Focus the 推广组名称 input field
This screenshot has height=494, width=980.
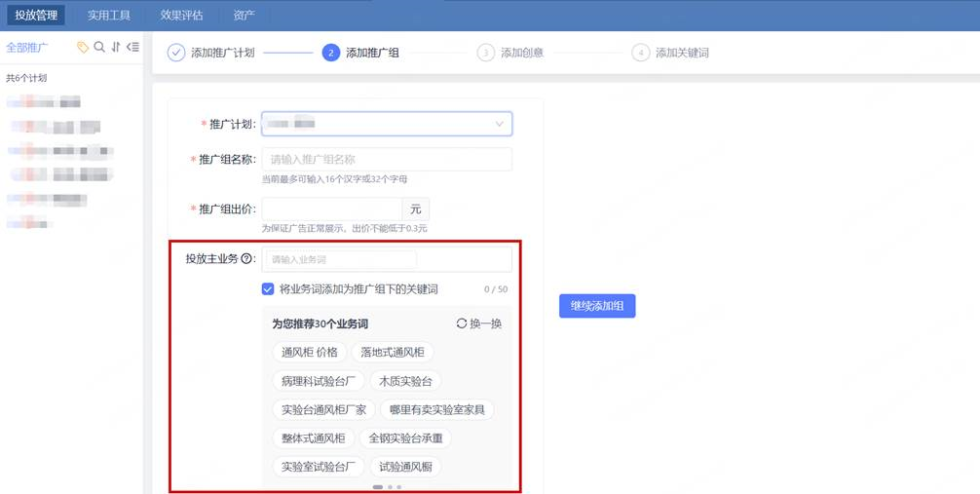pyautogui.click(x=387, y=160)
